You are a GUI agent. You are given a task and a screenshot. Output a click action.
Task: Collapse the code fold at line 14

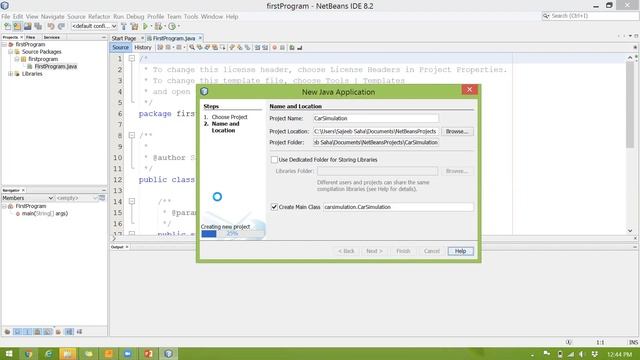coord(131,201)
